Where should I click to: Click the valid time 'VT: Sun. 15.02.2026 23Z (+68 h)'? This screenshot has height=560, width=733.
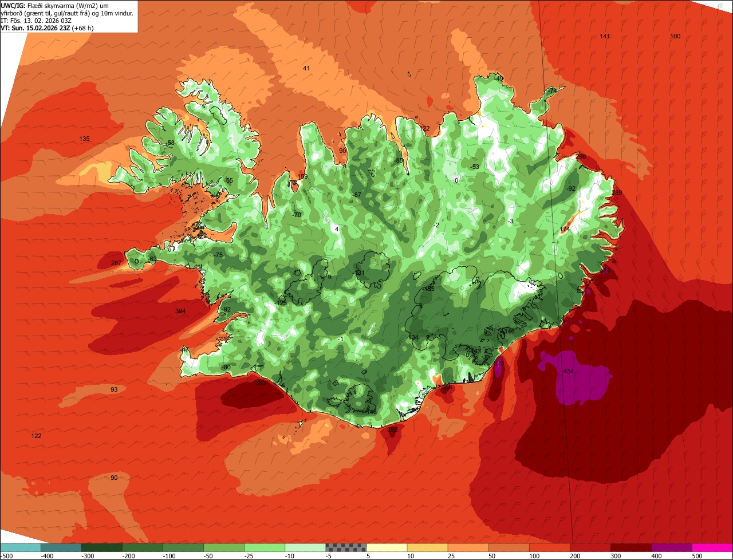click(x=47, y=27)
